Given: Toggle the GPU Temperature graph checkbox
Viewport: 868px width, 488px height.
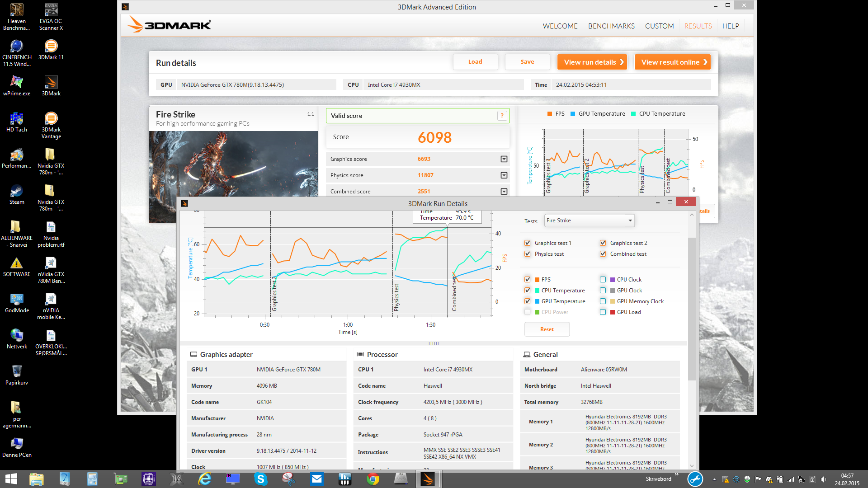Looking at the screenshot, I should click(527, 301).
